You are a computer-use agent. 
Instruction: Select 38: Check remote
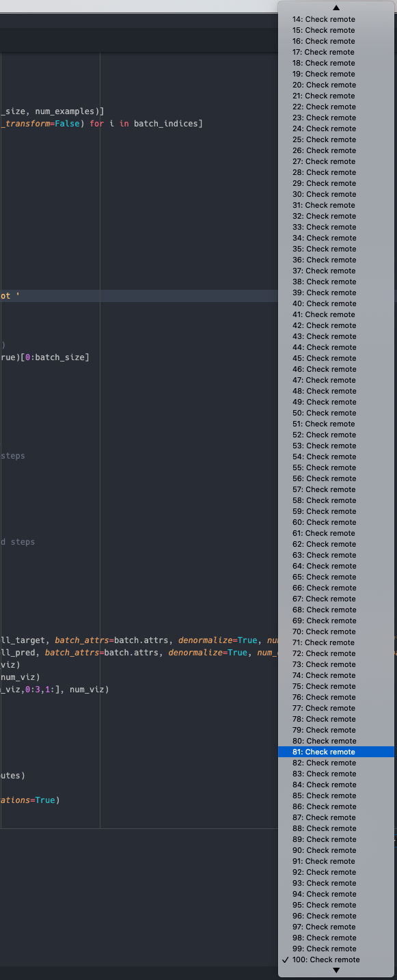point(336,282)
